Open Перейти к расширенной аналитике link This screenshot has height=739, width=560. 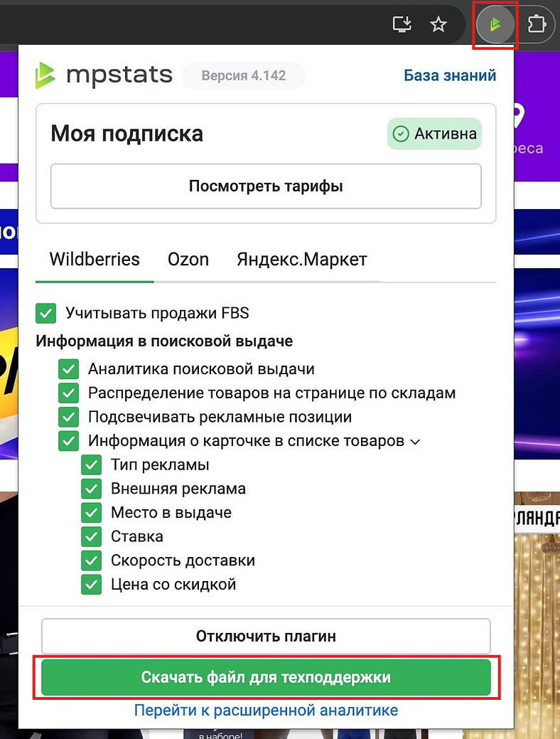point(266,711)
